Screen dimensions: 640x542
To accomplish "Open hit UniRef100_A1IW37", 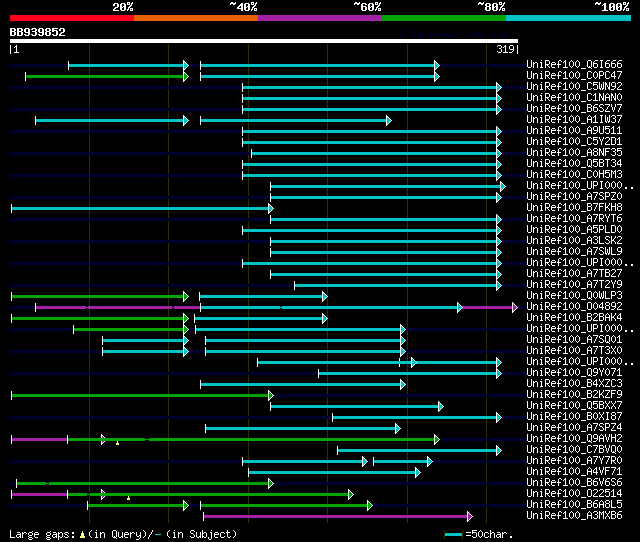I will [x=574, y=119].
